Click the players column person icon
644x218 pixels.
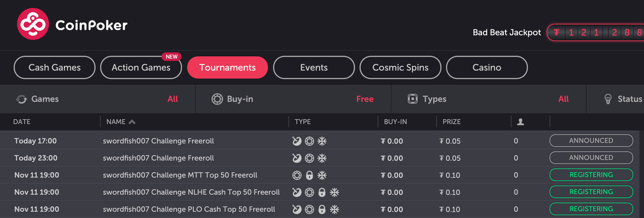point(520,122)
